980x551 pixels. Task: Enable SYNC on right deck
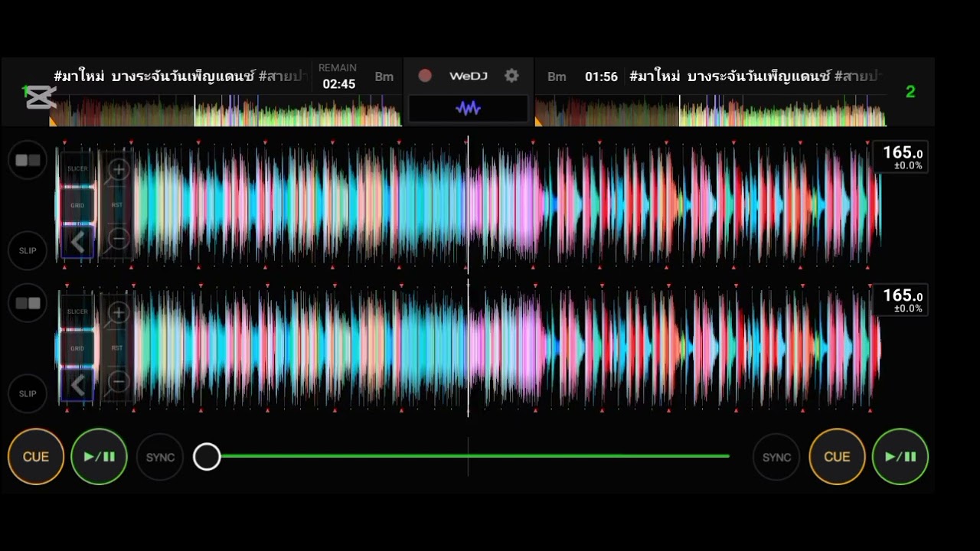[776, 457]
